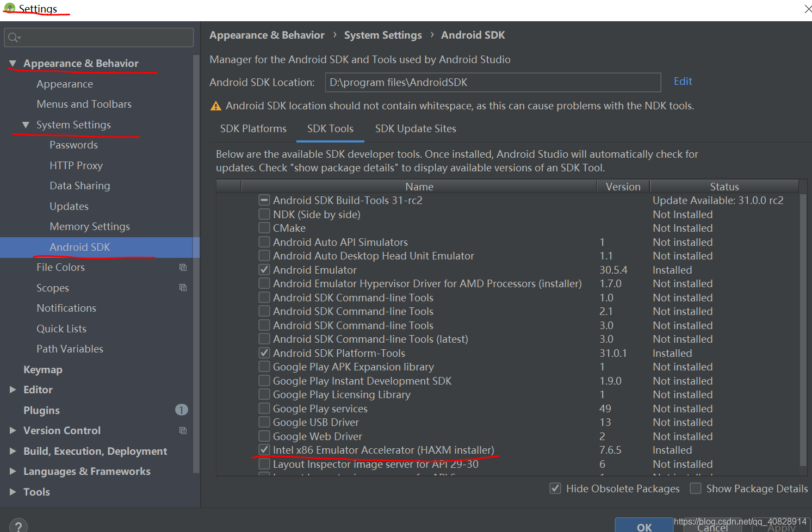Click the settings tree vertical scrollbar
Image resolution: width=812 pixels, height=532 pixels.
pos(196,264)
